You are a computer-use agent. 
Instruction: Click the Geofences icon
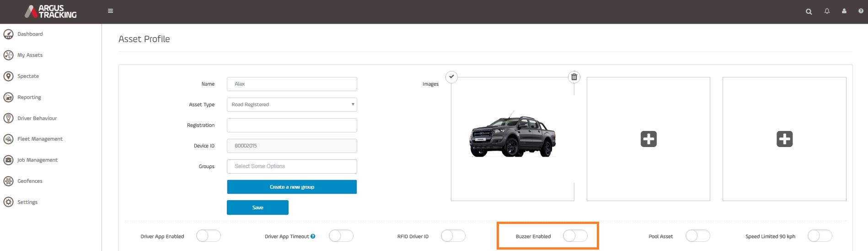[8, 181]
